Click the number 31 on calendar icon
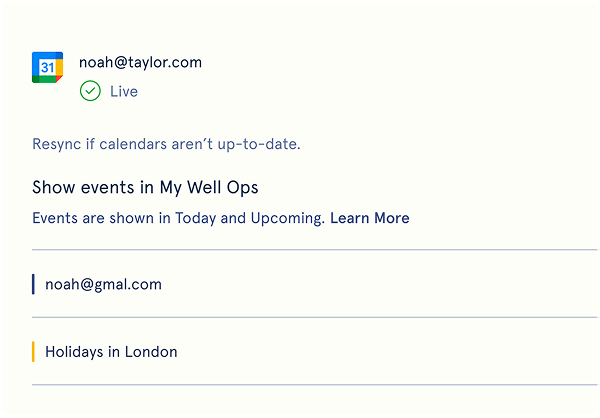This screenshot has width=600, height=418. click(46, 68)
